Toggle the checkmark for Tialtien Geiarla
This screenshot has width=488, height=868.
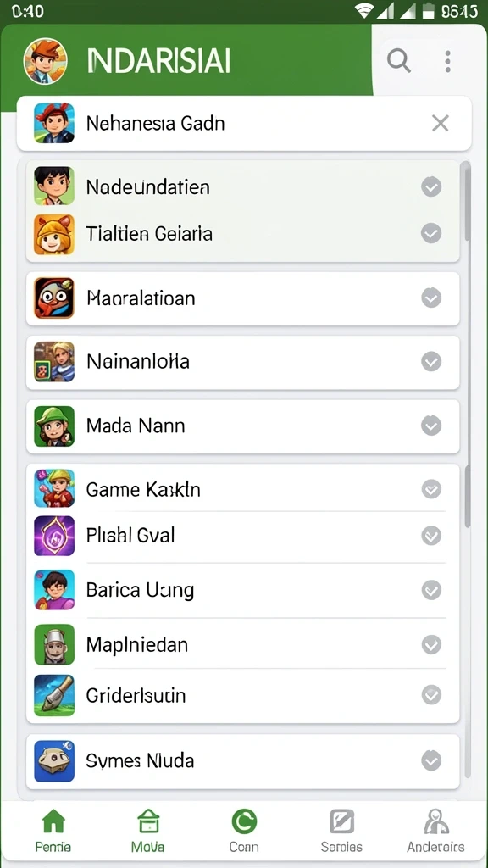431,233
